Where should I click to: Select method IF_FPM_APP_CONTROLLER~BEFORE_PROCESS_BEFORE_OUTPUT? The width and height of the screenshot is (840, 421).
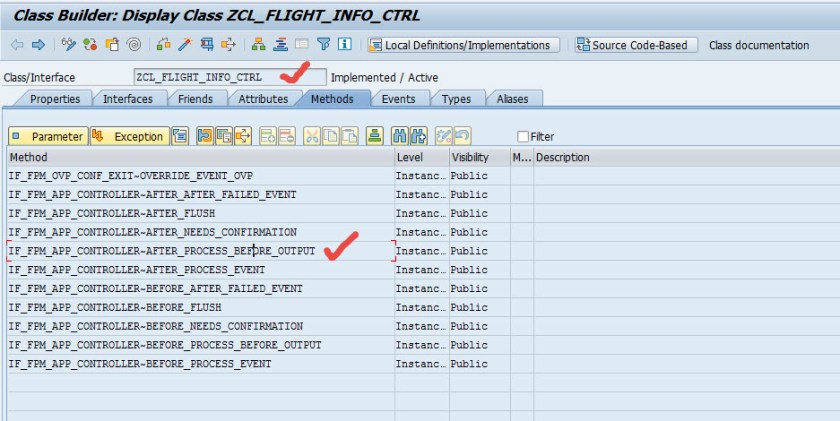201,345
